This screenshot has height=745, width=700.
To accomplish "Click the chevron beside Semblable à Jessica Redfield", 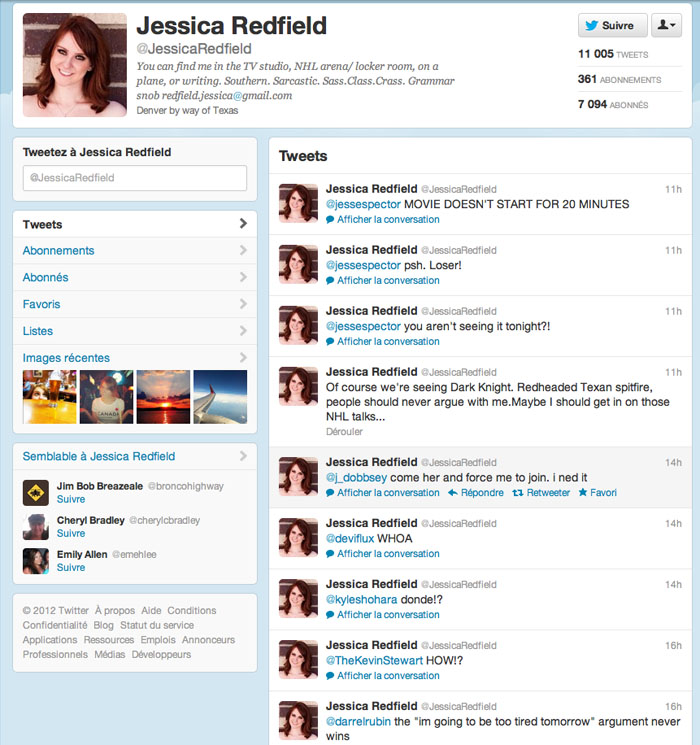I will [243, 456].
